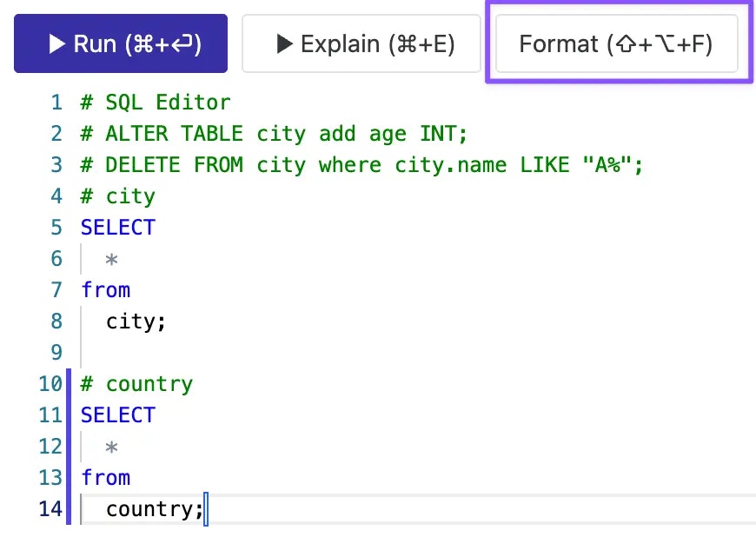This screenshot has height=537, width=756.
Task: Click the 'city;' text on line 8
Action: pyautogui.click(x=136, y=322)
